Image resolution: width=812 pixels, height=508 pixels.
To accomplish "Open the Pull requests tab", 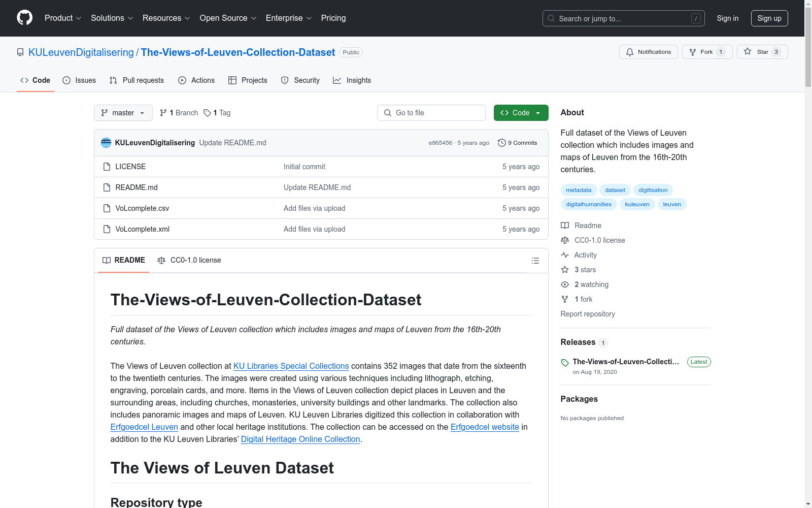I will [137, 80].
